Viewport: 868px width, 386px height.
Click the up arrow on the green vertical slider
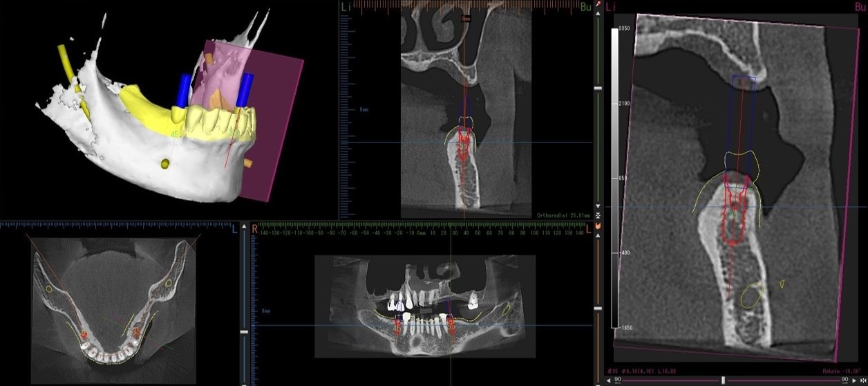pos(598,13)
